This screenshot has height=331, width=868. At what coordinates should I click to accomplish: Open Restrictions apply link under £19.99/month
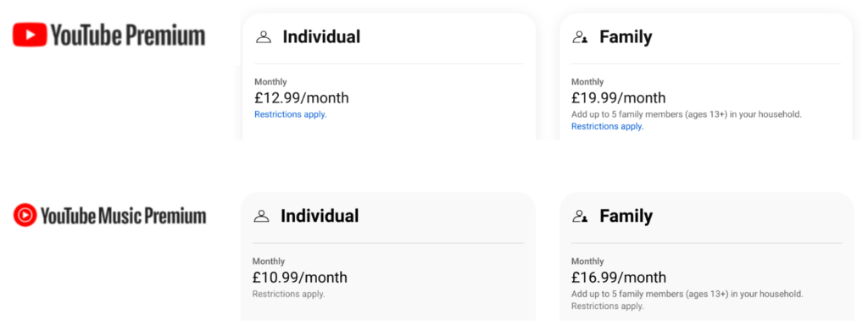(x=607, y=126)
